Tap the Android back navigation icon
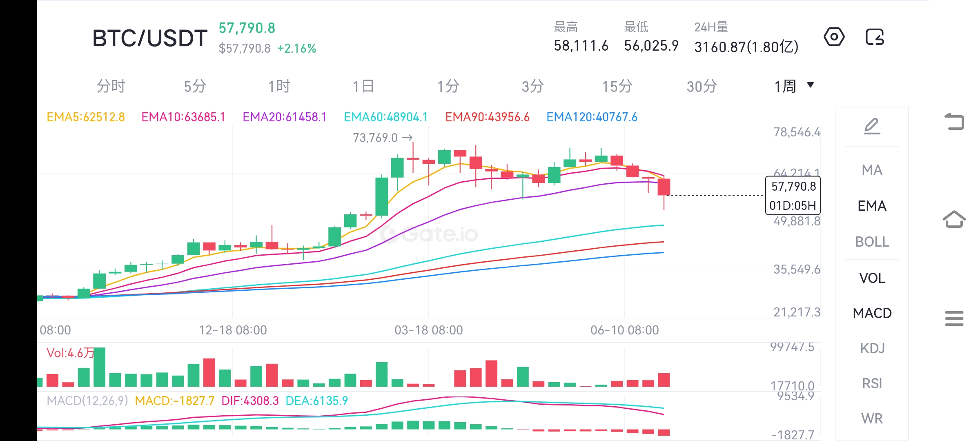Image resolution: width=980 pixels, height=441 pixels. coord(954,121)
